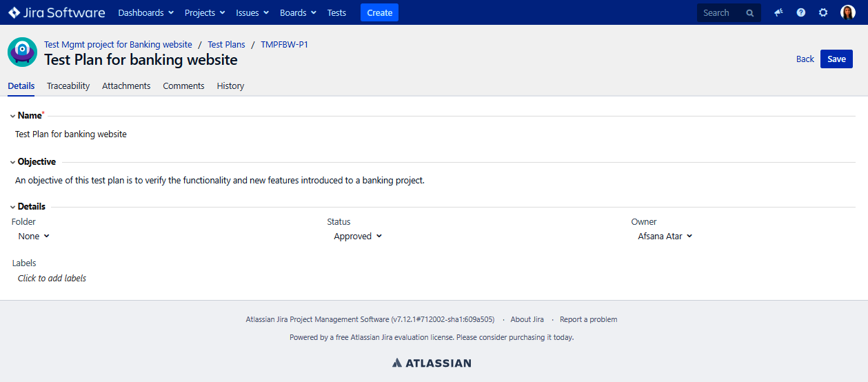Open the user profile avatar
Image resolution: width=868 pixels, height=382 pixels.
click(848, 12)
